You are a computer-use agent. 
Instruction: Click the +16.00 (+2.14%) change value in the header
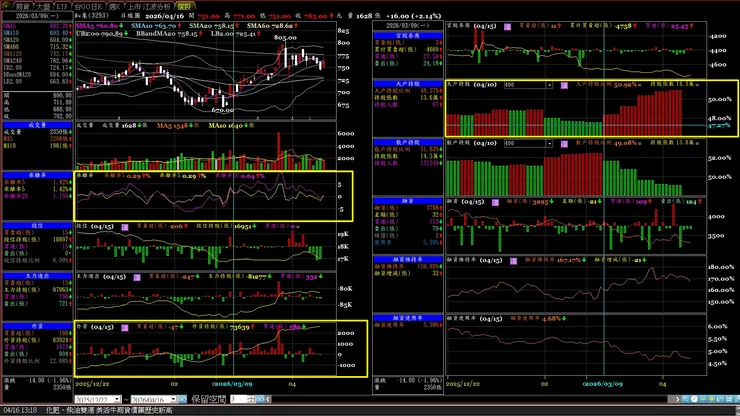coord(413,16)
